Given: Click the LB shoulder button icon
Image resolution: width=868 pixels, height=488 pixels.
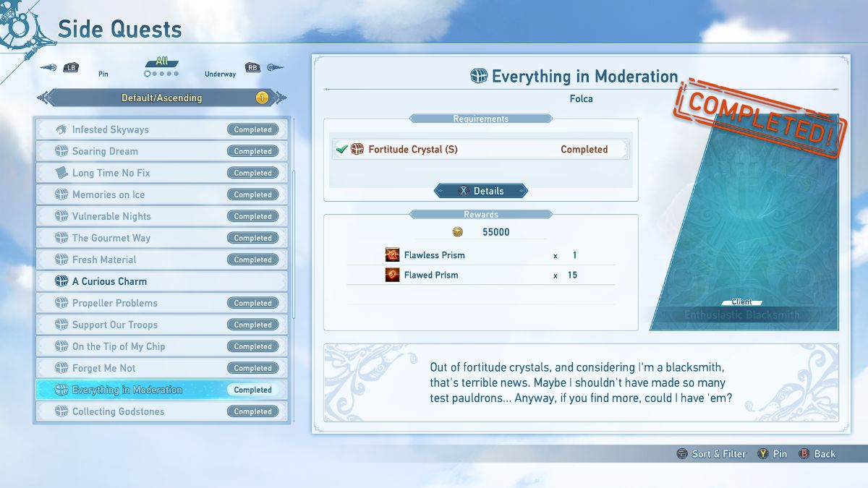Looking at the screenshot, I should pos(71,68).
